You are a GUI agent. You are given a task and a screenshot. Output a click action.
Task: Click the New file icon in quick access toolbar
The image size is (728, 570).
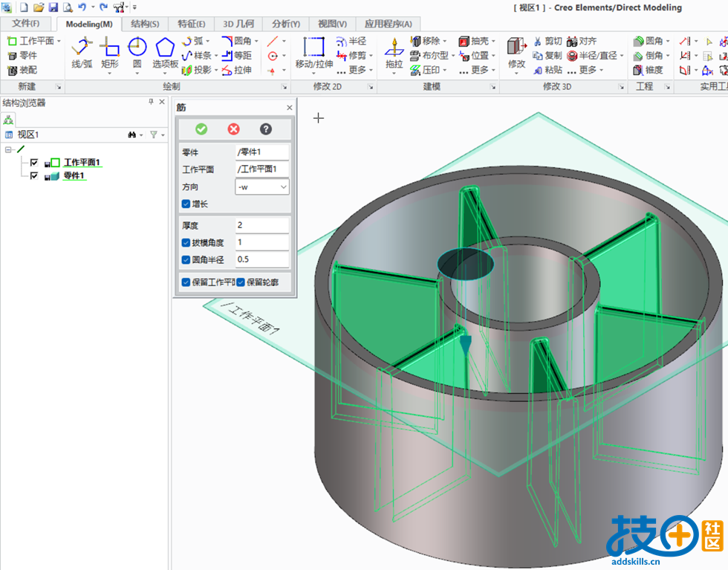[24, 7]
